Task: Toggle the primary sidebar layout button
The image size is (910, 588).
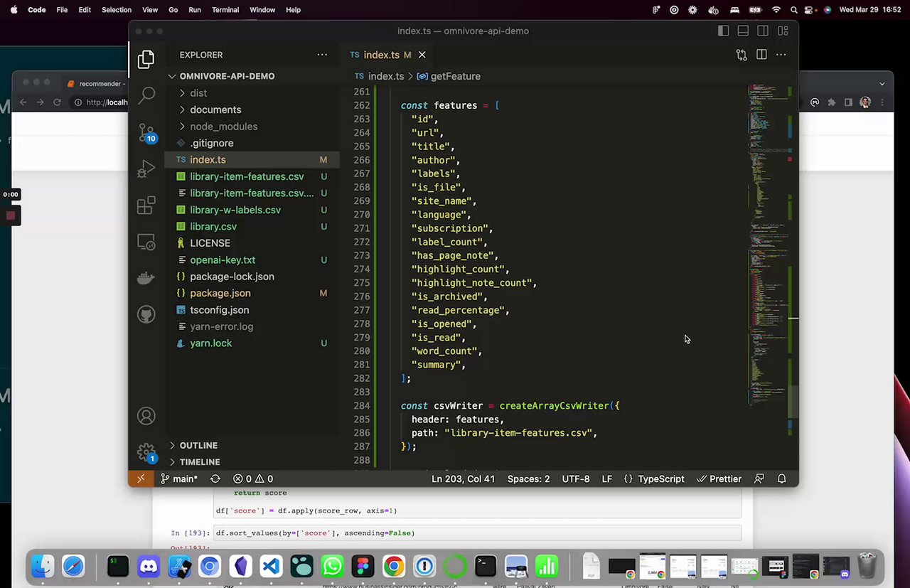Action: point(723,31)
